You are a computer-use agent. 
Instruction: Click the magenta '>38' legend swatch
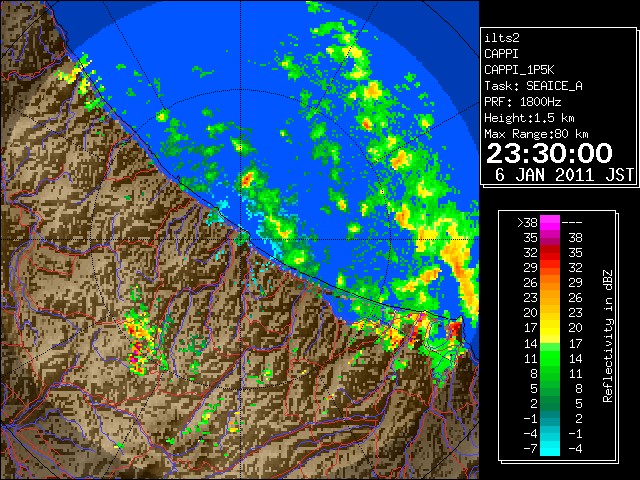(x=550, y=222)
